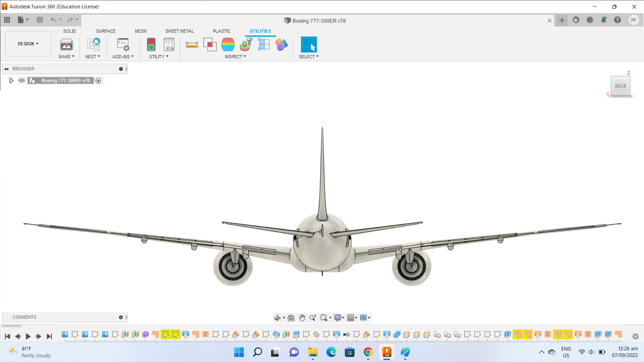Collapse the Browser panel arrows
Image resolution: width=644 pixels, height=362 pixels.
pos(6,69)
